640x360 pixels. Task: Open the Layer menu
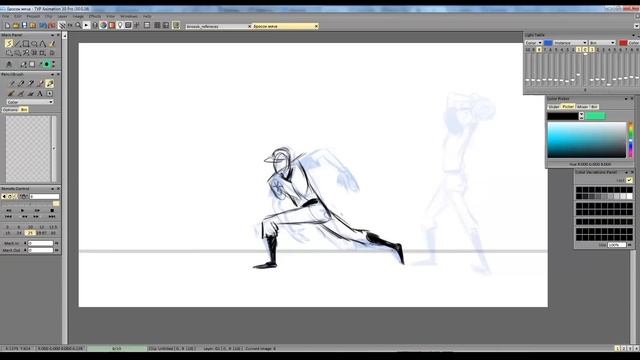coord(62,16)
